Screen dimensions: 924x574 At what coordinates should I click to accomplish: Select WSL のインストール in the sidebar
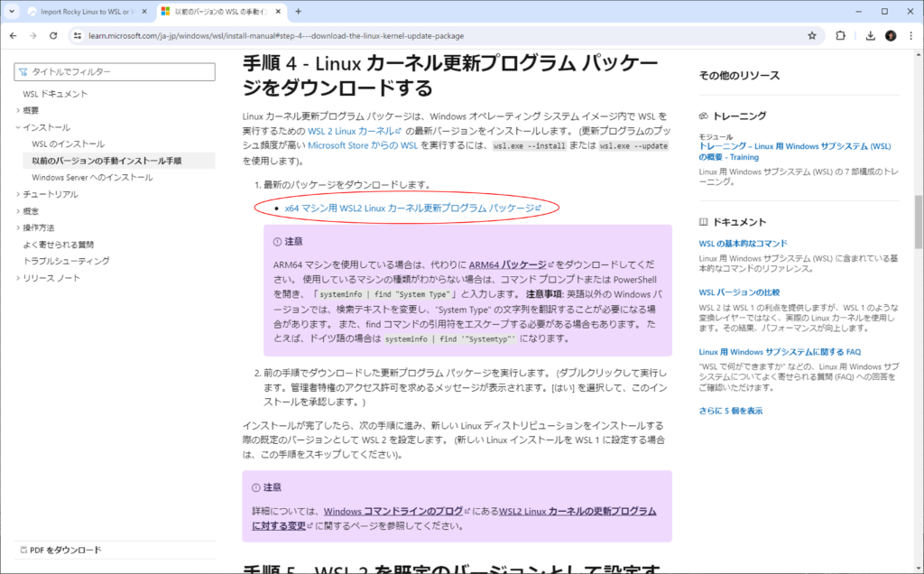click(x=68, y=144)
